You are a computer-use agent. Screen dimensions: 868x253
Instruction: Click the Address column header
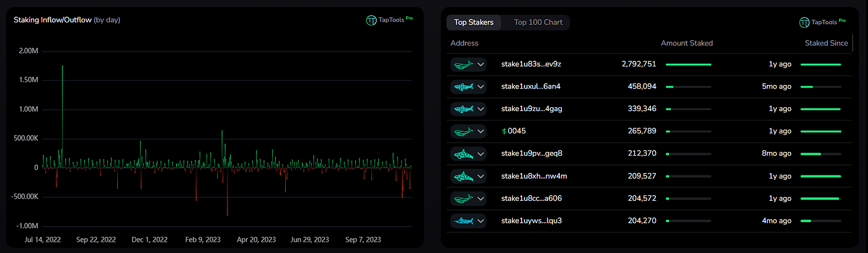tap(464, 43)
